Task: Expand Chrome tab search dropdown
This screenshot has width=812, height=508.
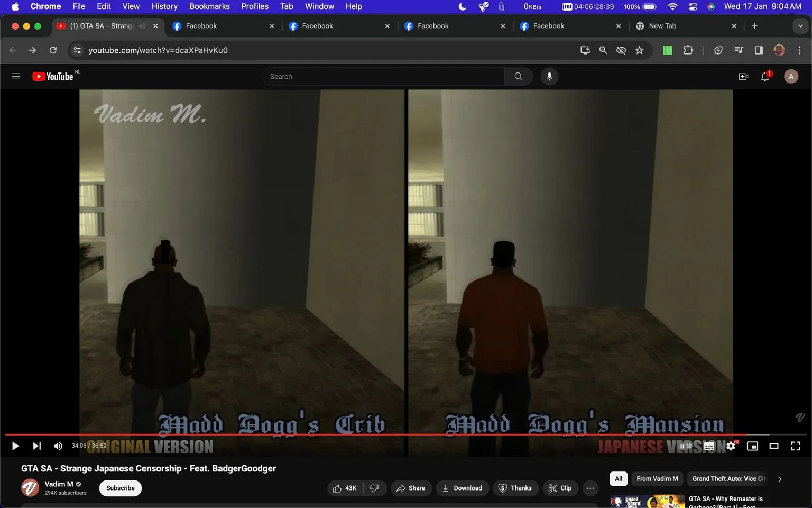Action: pyautogui.click(x=800, y=26)
